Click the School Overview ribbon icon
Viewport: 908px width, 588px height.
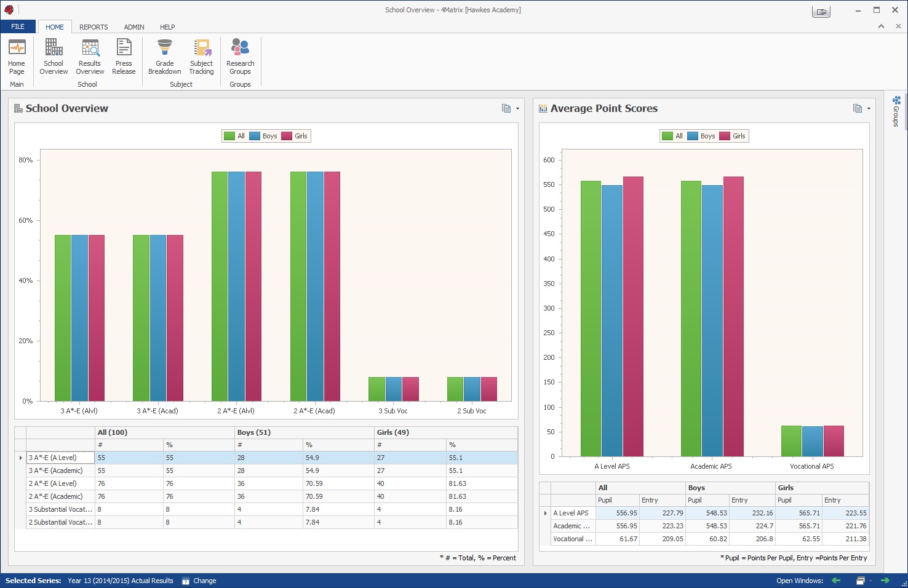pyautogui.click(x=54, y=57)
